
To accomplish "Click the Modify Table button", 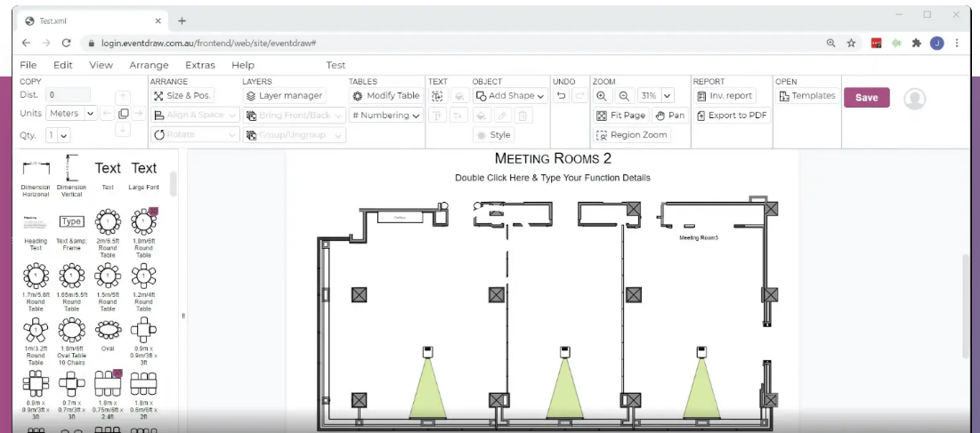I will point(385,95).
